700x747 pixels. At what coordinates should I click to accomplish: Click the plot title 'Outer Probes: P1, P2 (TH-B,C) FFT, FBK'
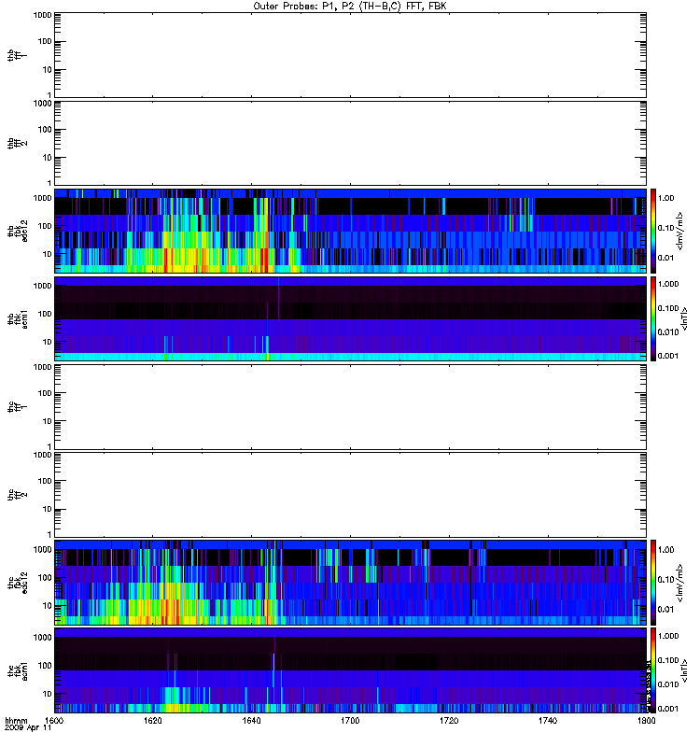coord(350,7)
